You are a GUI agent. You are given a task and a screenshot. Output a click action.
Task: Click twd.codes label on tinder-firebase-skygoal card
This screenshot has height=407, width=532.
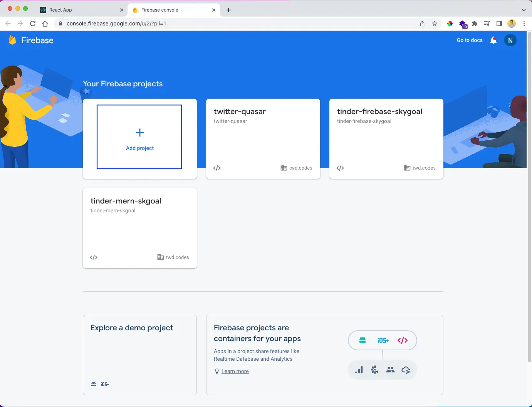[x=424, y=168]
